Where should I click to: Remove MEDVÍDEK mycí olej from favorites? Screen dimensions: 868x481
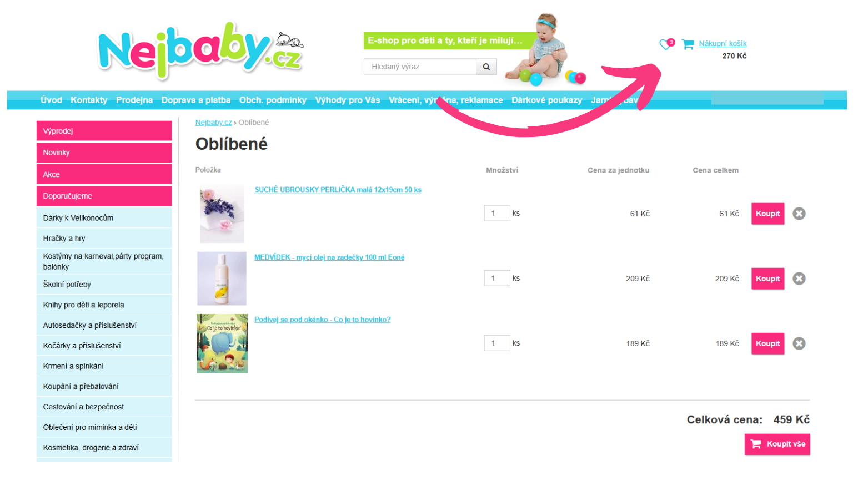point(799,279)
